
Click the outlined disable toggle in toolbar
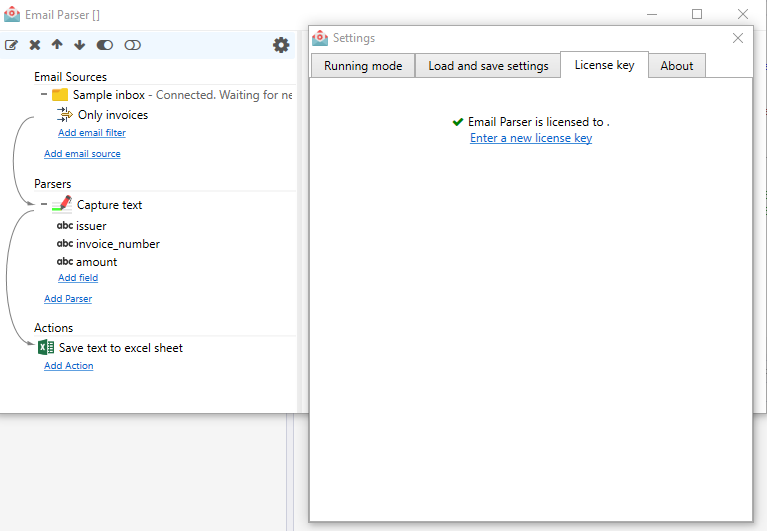133,45
